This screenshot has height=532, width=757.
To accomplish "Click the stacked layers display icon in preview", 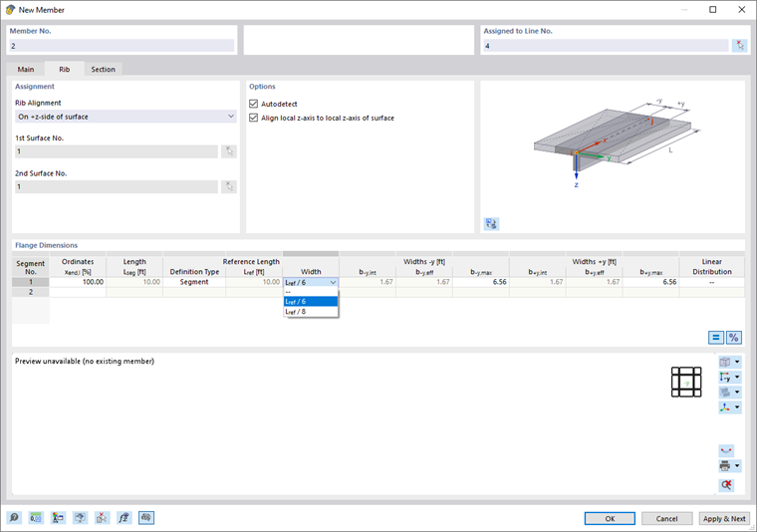I will (725, 392).
